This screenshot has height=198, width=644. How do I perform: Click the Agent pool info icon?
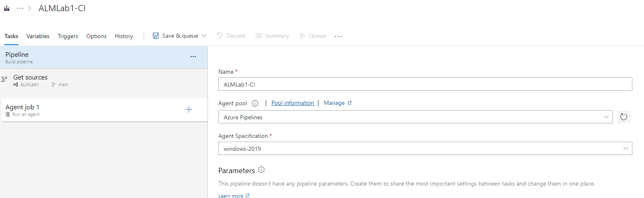tap(255, 103)
